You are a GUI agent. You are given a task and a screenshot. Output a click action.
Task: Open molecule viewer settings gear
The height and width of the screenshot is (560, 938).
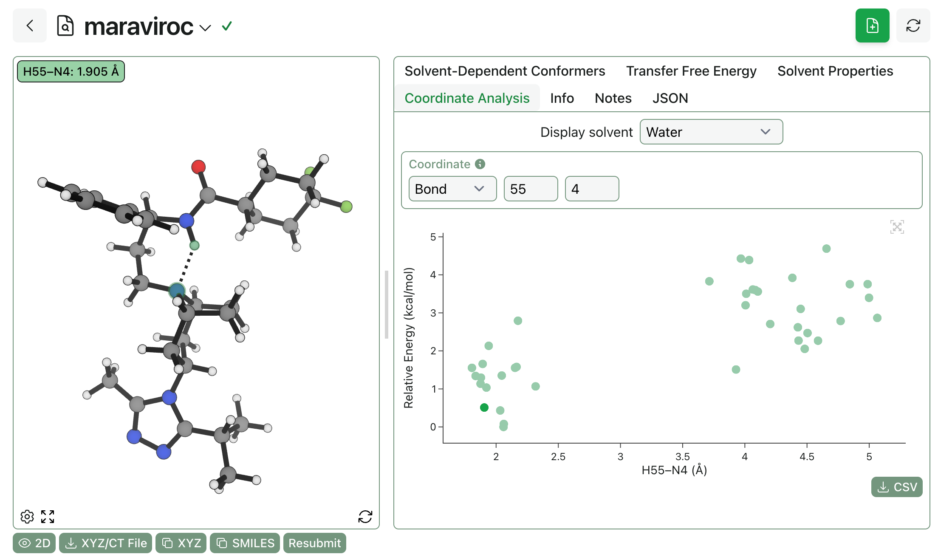[x=27, y=516]
